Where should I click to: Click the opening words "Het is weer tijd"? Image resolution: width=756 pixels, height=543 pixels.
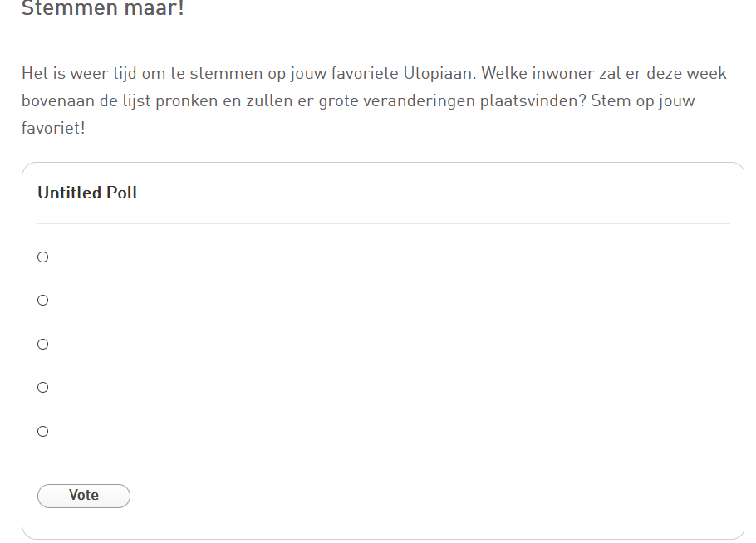[80, 74]
